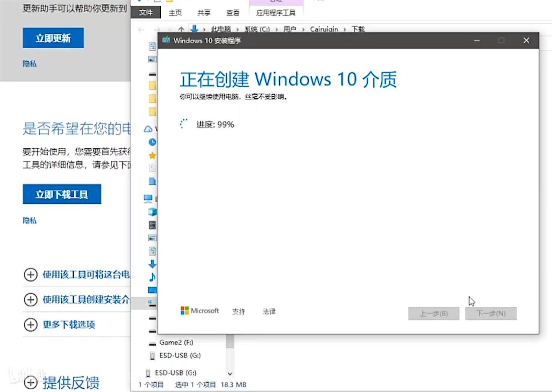Click the 正在创建 Windows 10 介质 heading
This screenshot has width=552, height=392.
point(288,79)
